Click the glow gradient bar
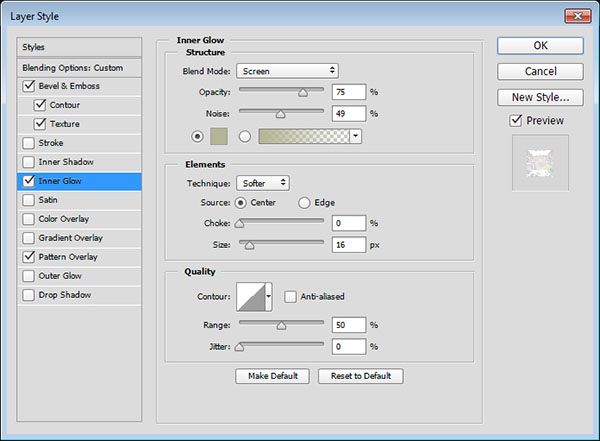This screenshot has width=600, height=441. pos(304,136)
